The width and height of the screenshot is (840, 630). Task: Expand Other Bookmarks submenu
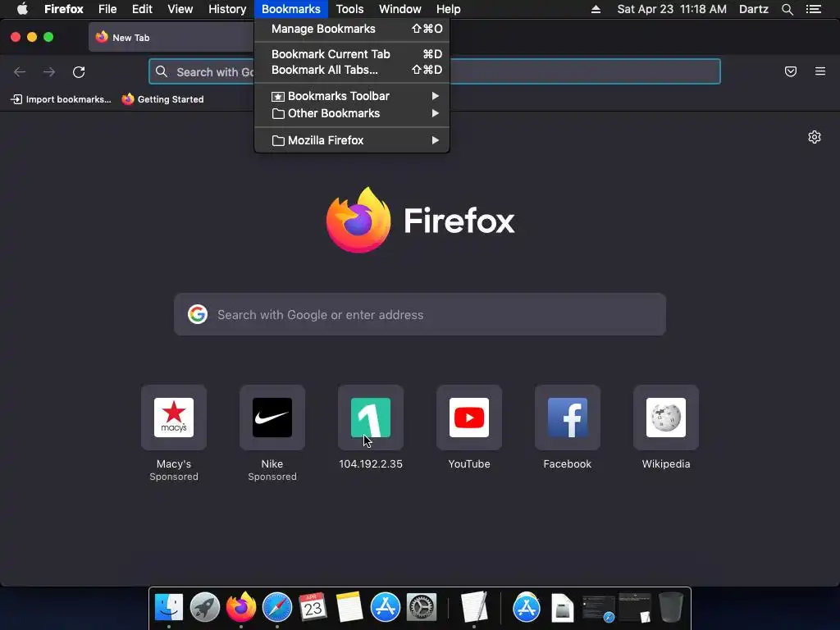coord(352,113)
